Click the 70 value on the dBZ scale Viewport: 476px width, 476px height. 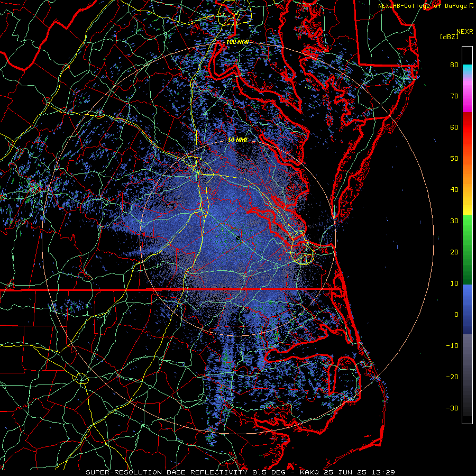tap(454, 96)
